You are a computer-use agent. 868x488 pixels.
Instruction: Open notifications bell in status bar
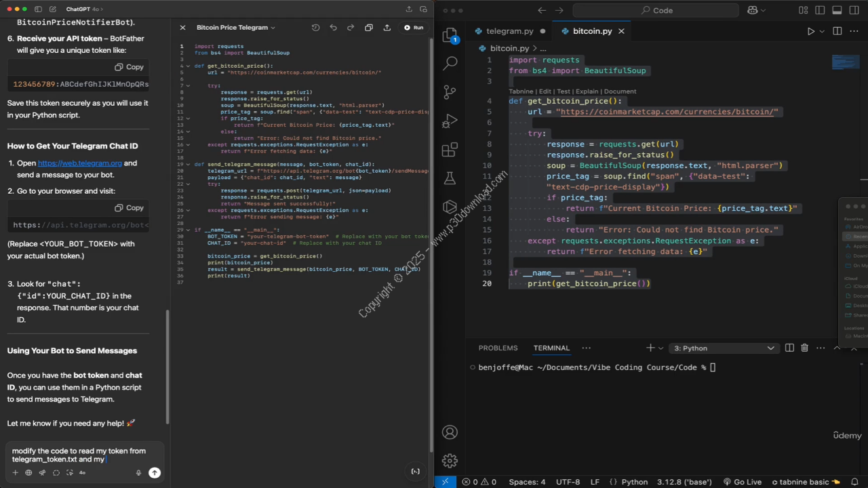point(855,482)
